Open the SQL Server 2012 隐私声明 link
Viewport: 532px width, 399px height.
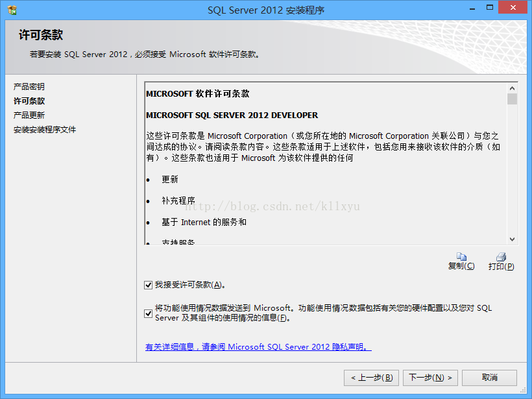(258, 346)
